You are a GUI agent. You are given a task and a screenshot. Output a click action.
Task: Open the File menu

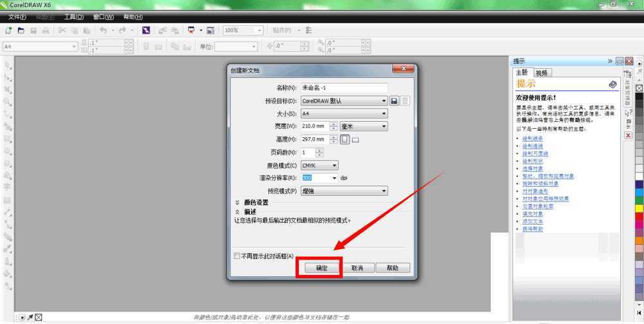(17, 17)
